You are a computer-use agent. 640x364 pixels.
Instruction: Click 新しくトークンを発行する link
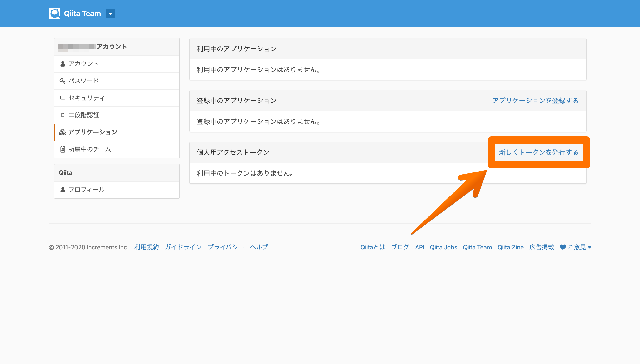(x=539, y=153)
